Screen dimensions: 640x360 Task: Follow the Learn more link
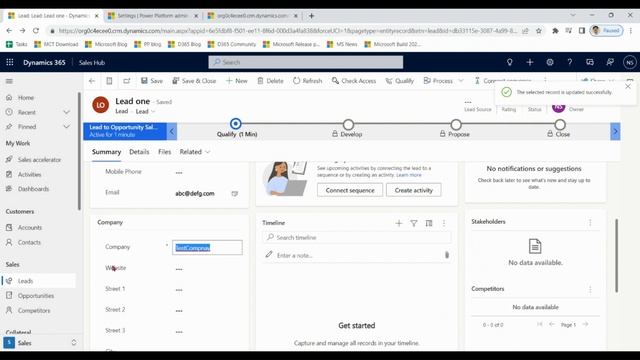(409, 175)
